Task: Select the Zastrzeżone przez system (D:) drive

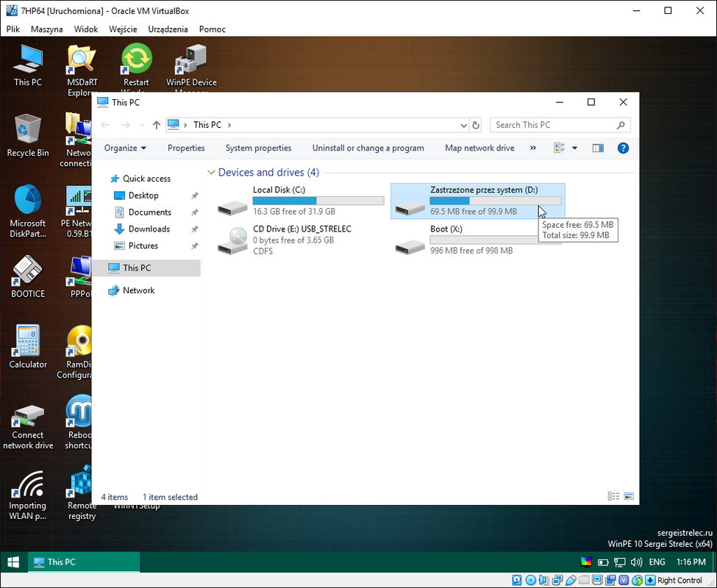Action: (478, 201)
